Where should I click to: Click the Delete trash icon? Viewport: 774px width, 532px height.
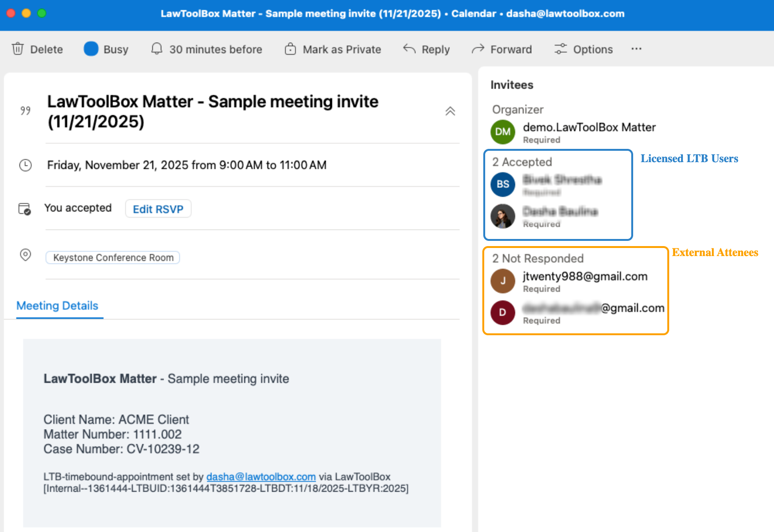point(18,49)
